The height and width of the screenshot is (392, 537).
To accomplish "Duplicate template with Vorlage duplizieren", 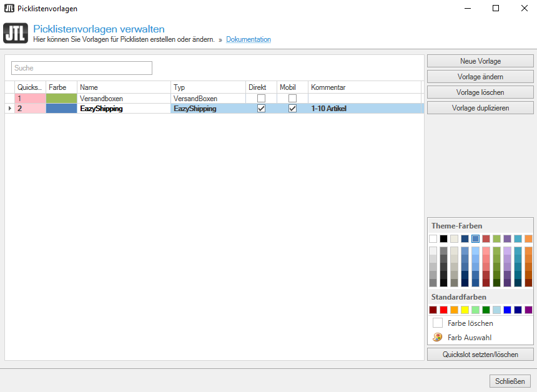I will click(x=480, y=107).
